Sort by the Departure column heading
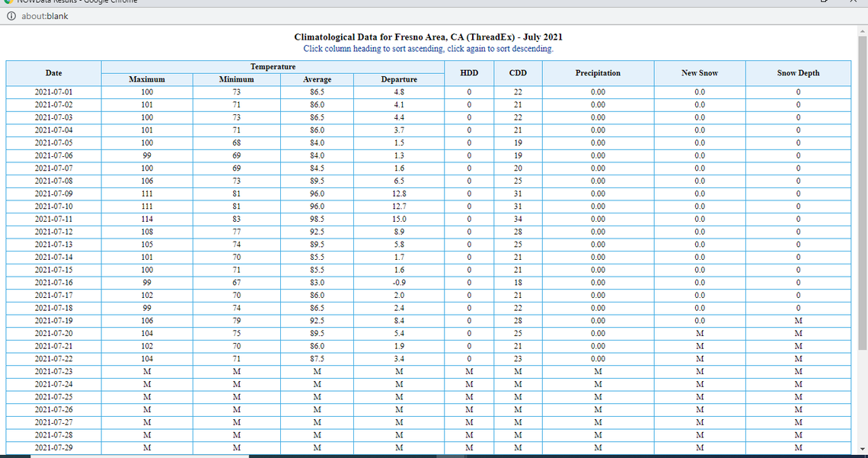Screen dimensions: 868x458 point(398,79)
